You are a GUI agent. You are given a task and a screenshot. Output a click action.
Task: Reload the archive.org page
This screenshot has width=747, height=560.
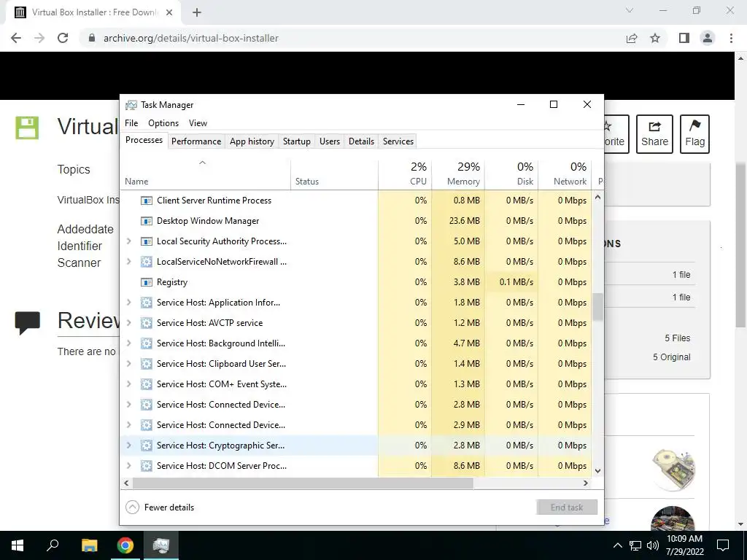pyautogui.click(x=63, y=38)
